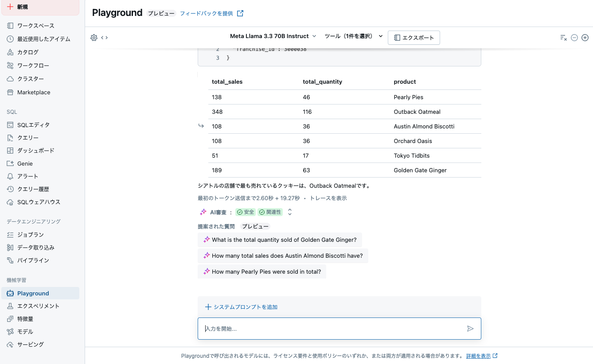Click the reply arrow beside the table

point(201,126)
